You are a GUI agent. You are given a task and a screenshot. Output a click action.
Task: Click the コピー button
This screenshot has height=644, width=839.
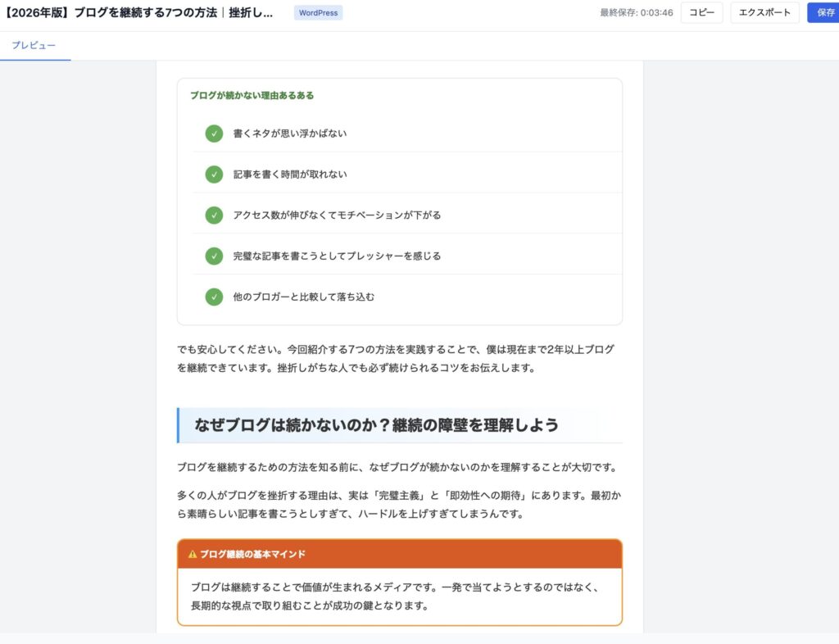(x=701, y=12)
